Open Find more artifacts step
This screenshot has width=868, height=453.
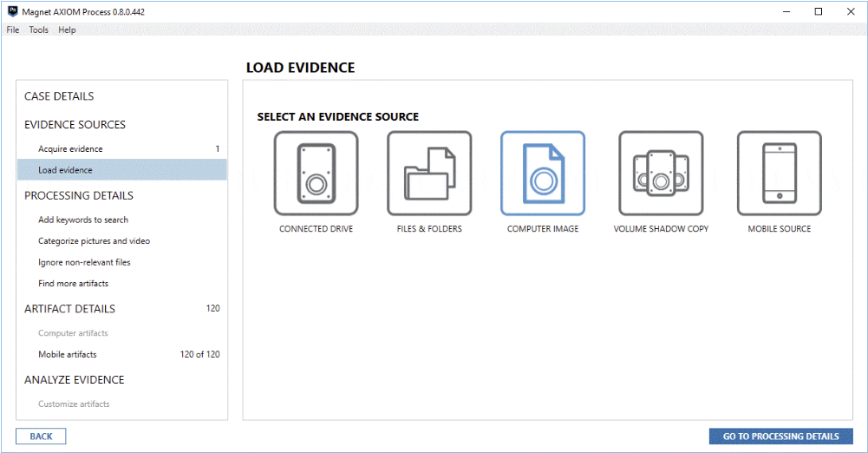tap(73, 284)
